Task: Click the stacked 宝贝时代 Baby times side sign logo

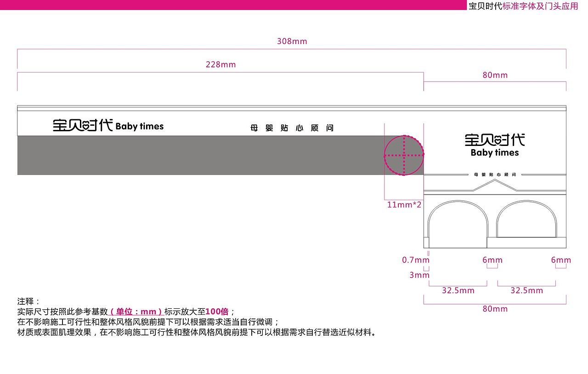Action: pyautogui.click(x=494, y=145)
